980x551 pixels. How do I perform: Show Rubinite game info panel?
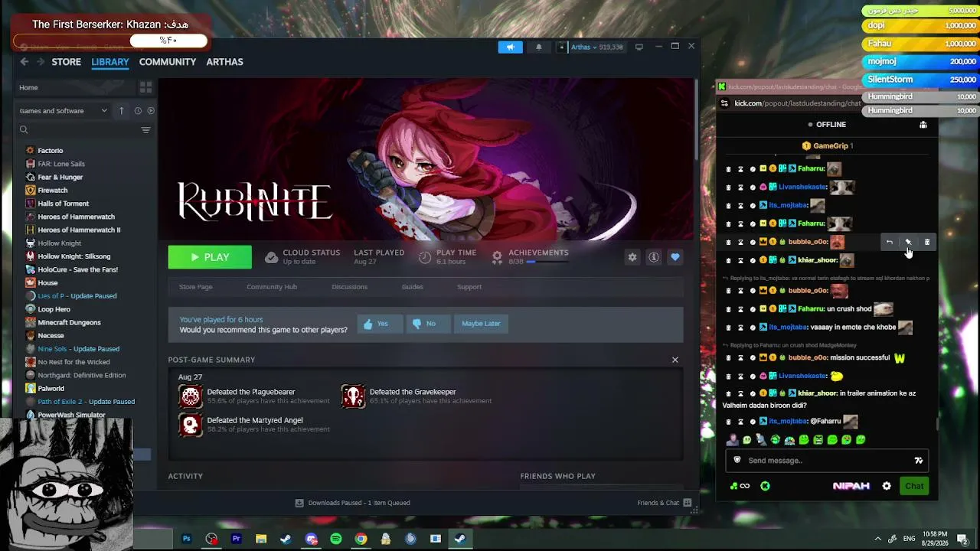click(654, 257)
